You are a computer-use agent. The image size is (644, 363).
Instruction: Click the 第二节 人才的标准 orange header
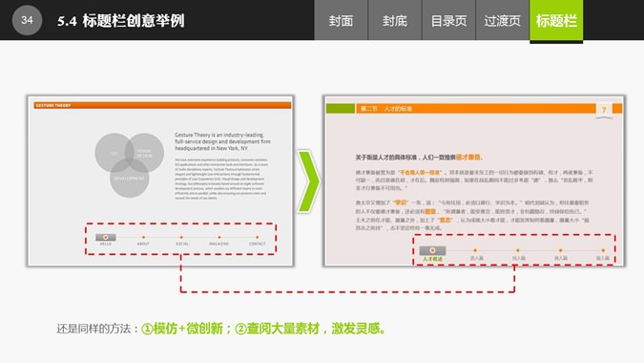click(x=476, y=109)
